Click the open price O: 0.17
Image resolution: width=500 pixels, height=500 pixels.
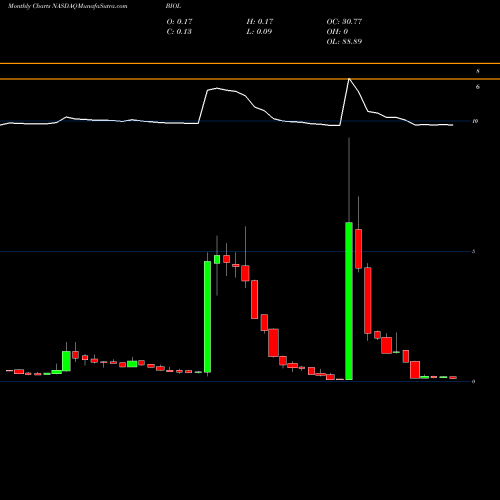(x=180, y=22)
